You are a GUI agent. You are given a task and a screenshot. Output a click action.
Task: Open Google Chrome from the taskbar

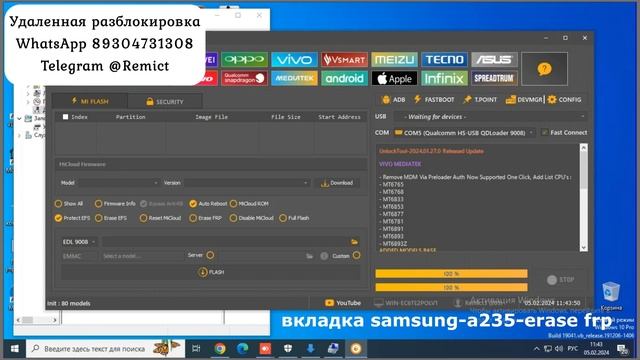coord(220,349)
